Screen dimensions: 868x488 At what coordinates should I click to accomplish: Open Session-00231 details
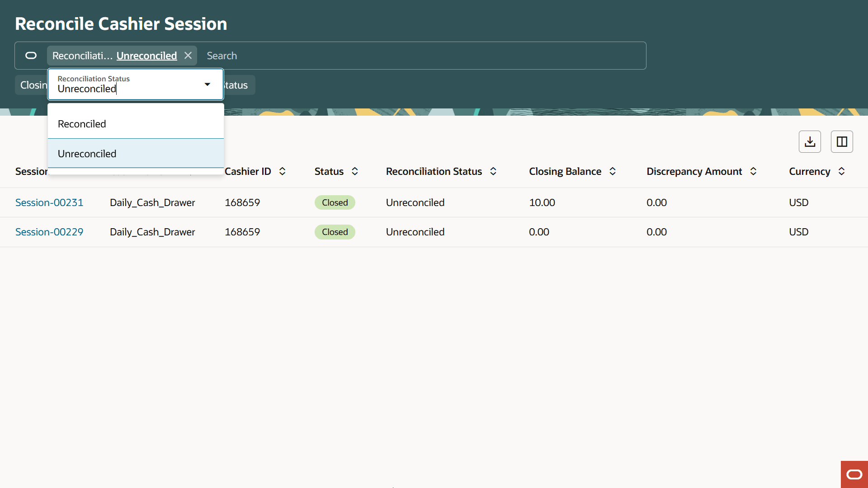49,202
